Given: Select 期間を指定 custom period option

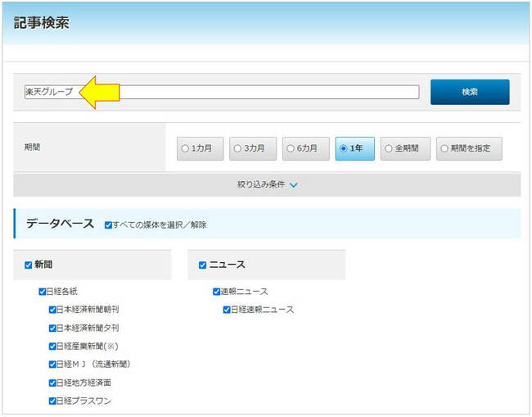Looking at the screenshot, I should click(x=469, y=148).
